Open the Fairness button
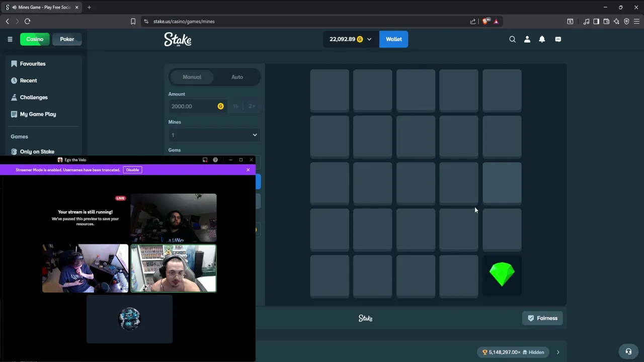Viewport: 644px width, 362px height. point(542,318)
